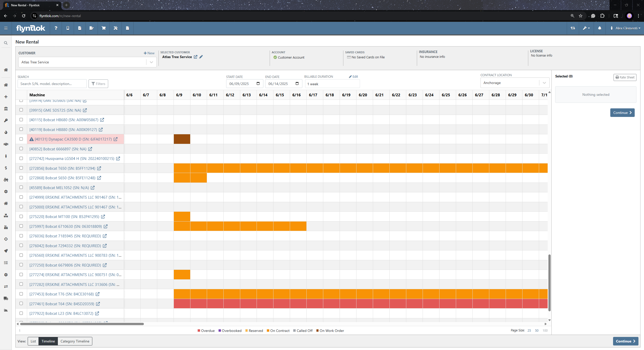The height and width of the screenshot is (350, 644).
Task: Click the flame icon in the sidebar
Action: coord(6,132)
